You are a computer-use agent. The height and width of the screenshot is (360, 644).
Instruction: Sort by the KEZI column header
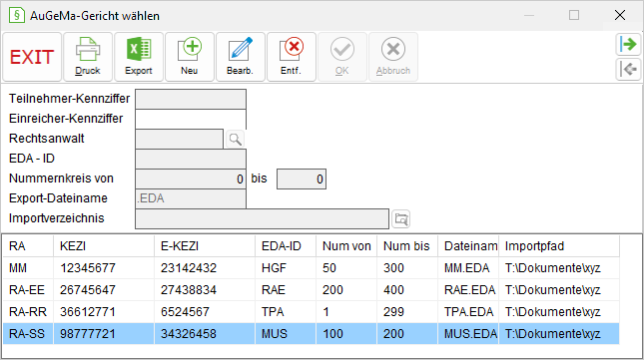104,246
